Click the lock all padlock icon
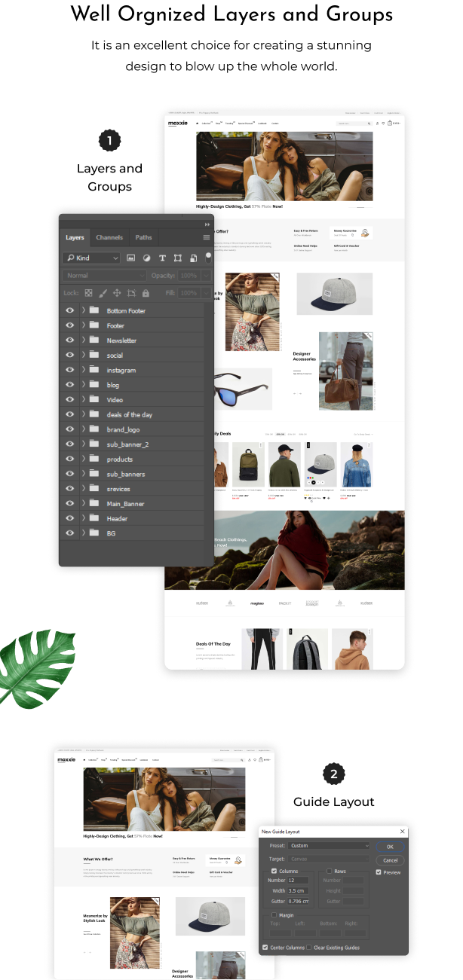Viewport: 463px width, 980px height. pos(146,293)
